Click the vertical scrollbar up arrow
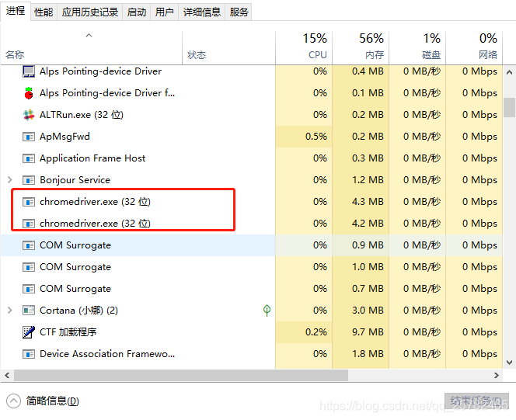516x420 pixels. 509,72
